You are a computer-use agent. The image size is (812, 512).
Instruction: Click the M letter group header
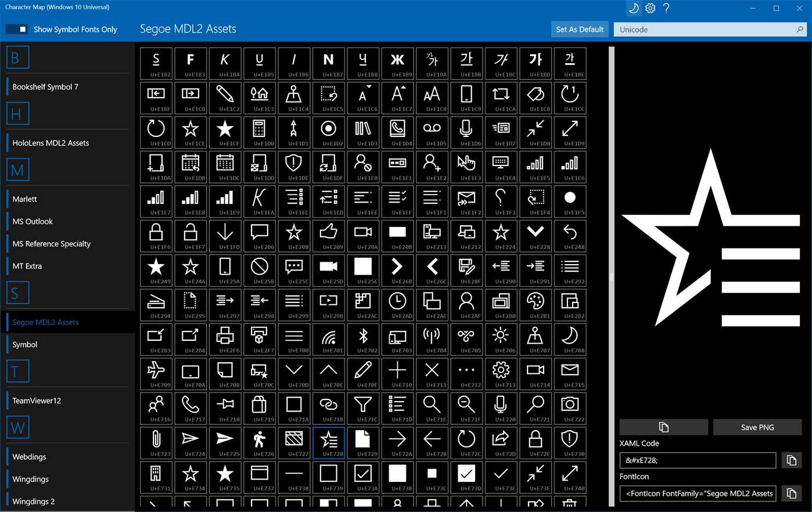[17, 170]
